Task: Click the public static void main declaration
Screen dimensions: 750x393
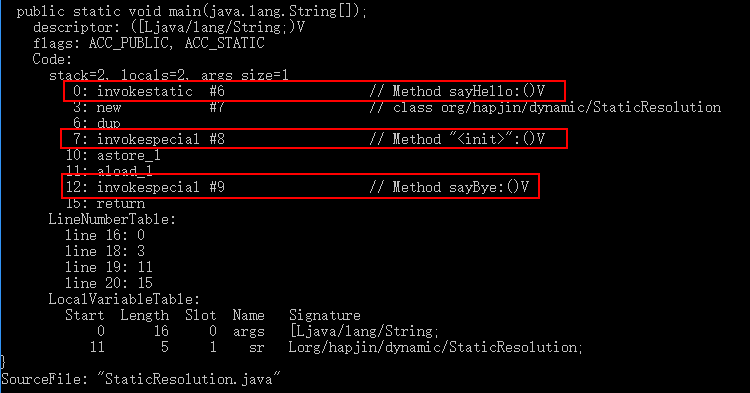Action: (192, 11)
